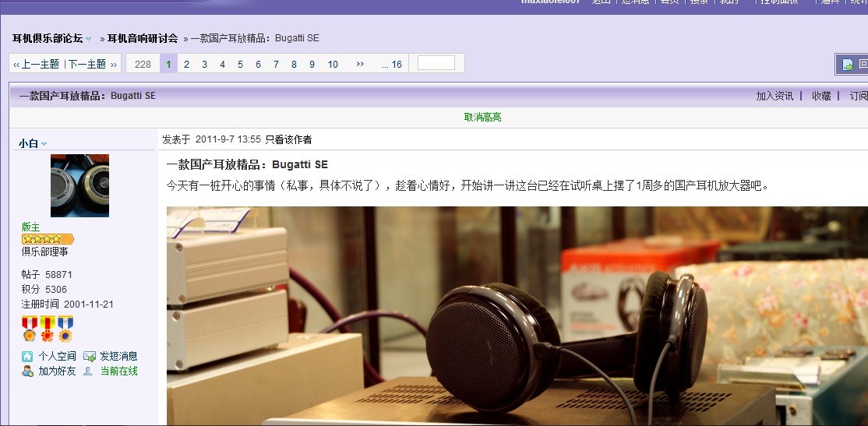
Task: Go to page 2
Action: pyautogui.click(x=186, y=64)
